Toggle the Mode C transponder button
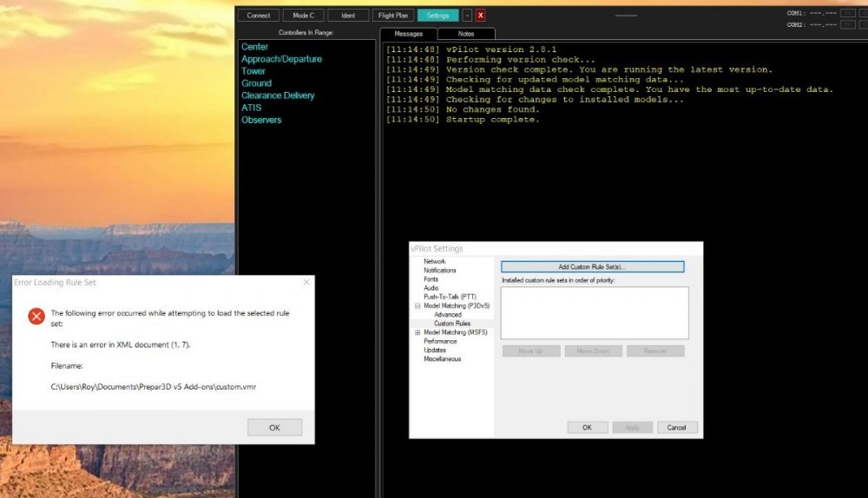The height and width of the screenshot is (498, 868). click(x=303, y=16)
